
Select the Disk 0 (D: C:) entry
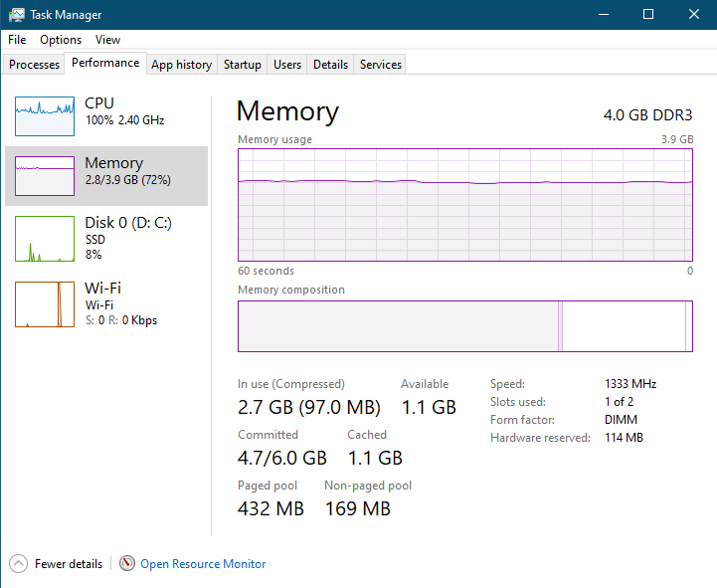(106, 239)
